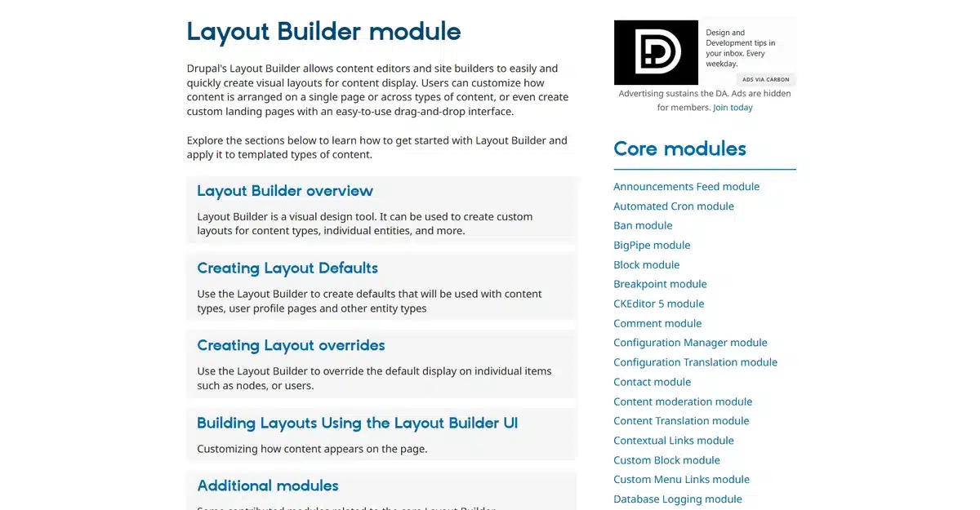Open the Custom Menu Links module link
This screenshot has width=980, height=510.
(x=681, y=480)
